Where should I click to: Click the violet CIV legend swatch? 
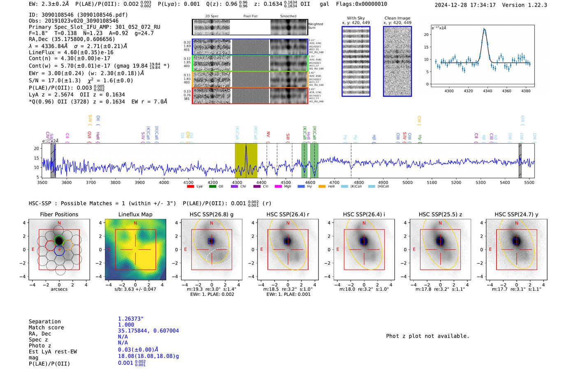point(235,186)
